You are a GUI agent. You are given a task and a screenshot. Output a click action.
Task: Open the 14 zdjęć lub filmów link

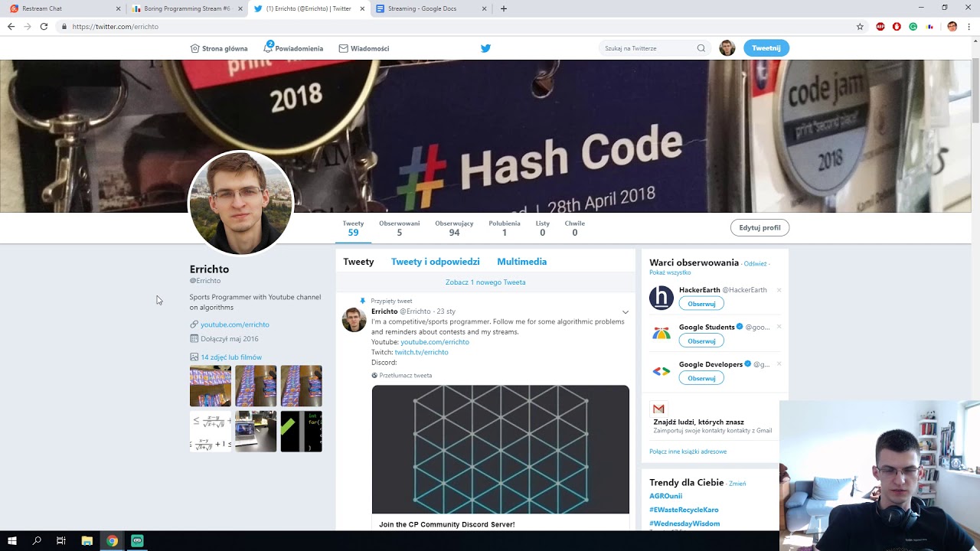(231, 357)
